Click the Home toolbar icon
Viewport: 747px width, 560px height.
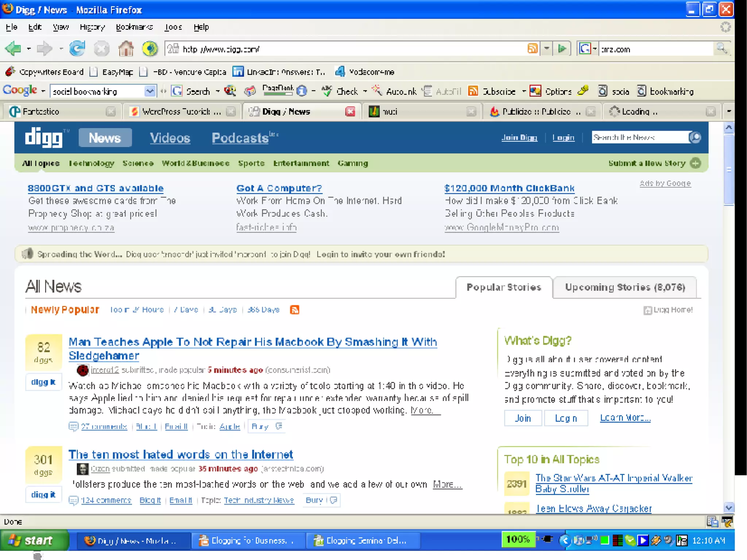[126, 49]
